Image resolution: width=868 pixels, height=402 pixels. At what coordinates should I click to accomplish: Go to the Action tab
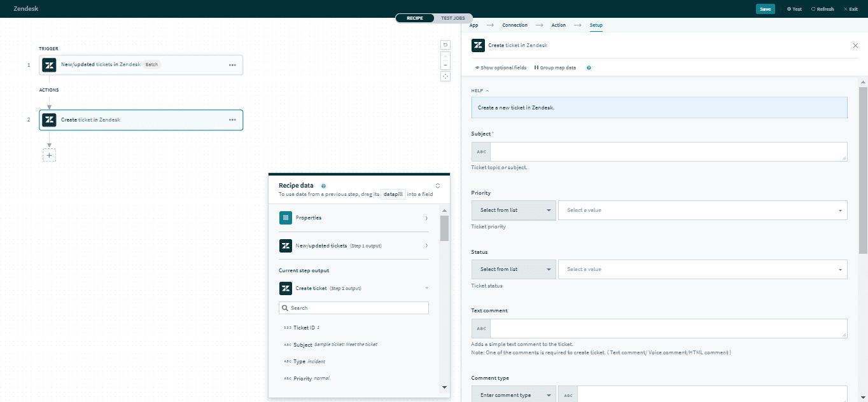558,25
